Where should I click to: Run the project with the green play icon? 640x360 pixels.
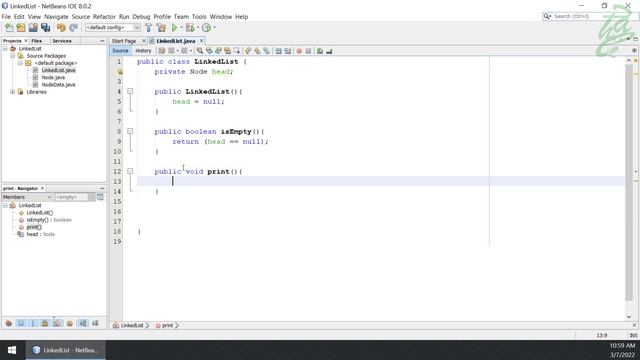click(175, 27)
